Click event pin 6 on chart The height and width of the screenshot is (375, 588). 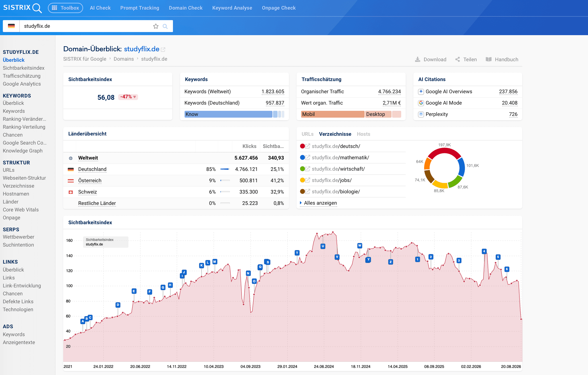pyautogui.click(x=507, y=269)
